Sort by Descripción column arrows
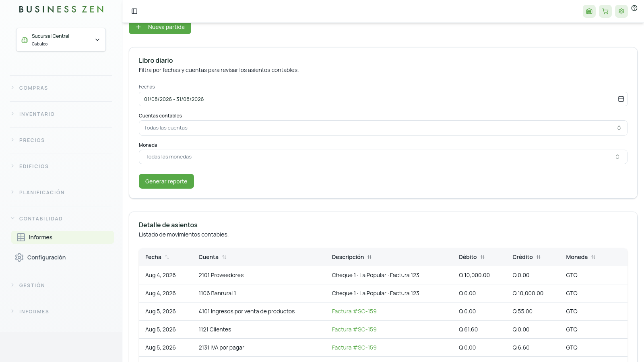 coord(369,257)
